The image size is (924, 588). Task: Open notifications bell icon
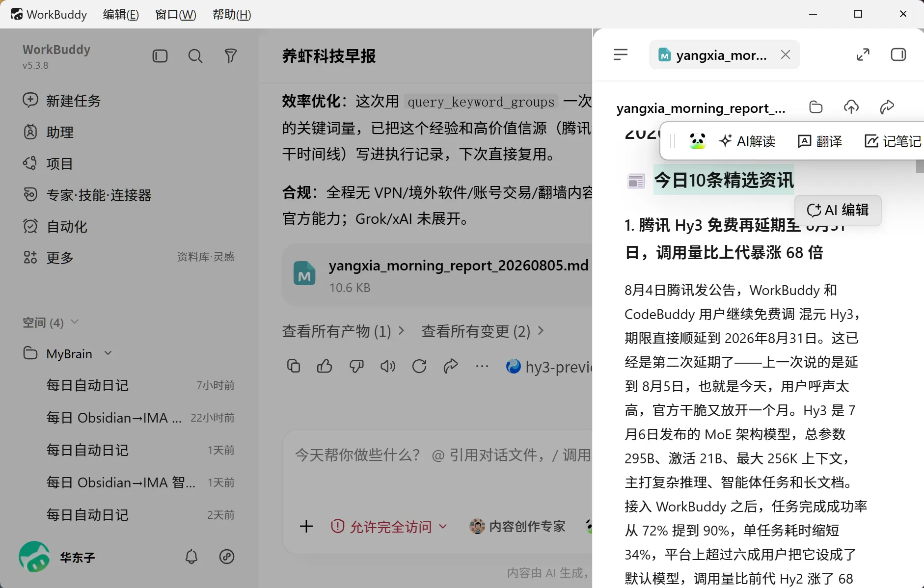click(x=191, y=557)
